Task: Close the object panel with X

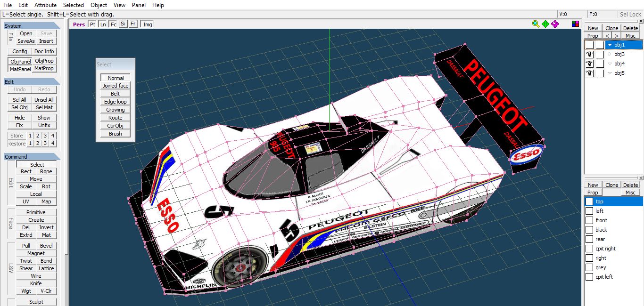Action: (641, 22)
